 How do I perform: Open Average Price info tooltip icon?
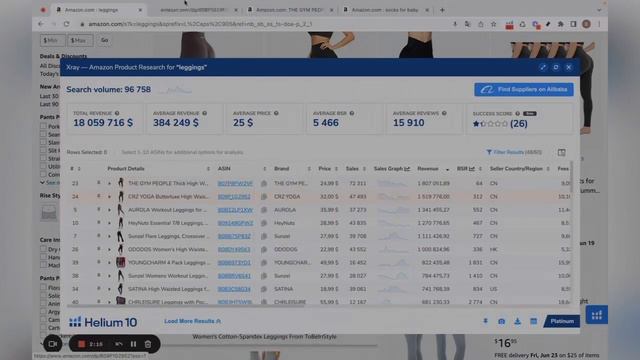(x=276, y=113)
